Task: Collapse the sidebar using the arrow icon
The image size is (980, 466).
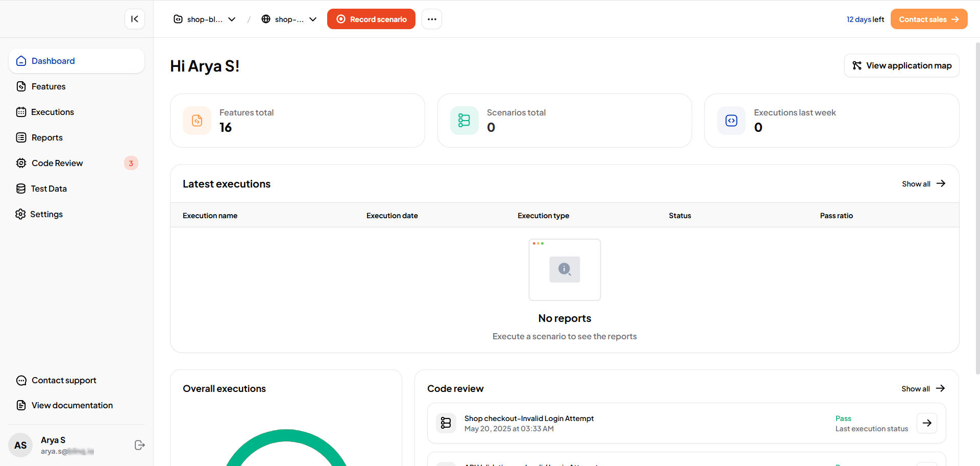Action: [x=134, y=19]
